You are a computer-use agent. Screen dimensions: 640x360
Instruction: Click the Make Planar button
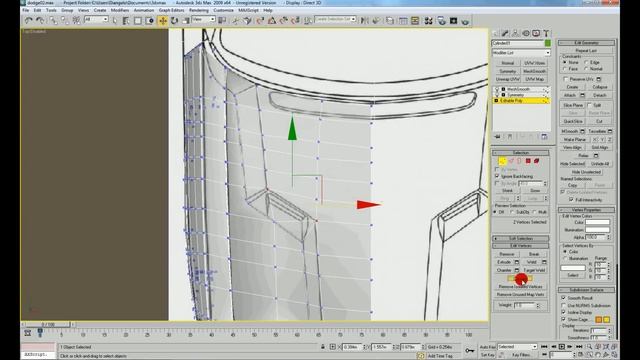click(x=575, y=140)
